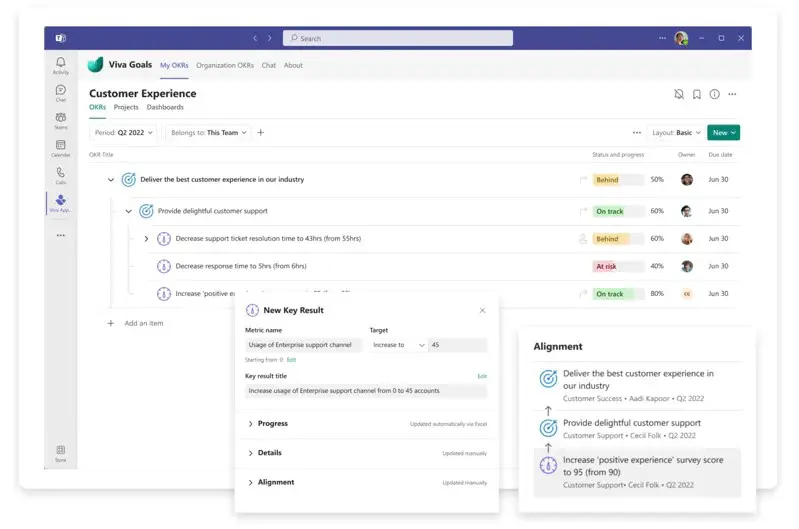Click key result icon for ticket resolution time
The height and width of the screenshot is (529, 799).
(164, 239)
